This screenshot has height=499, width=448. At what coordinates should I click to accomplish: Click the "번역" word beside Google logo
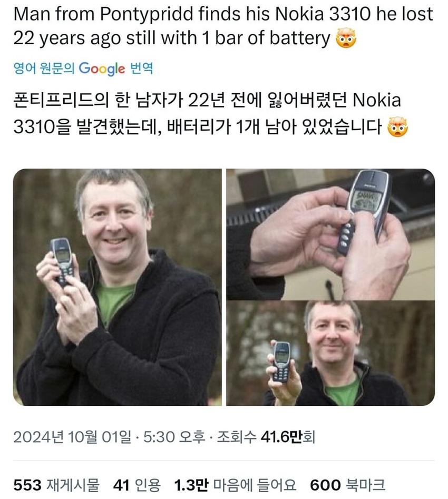[142, 68]
